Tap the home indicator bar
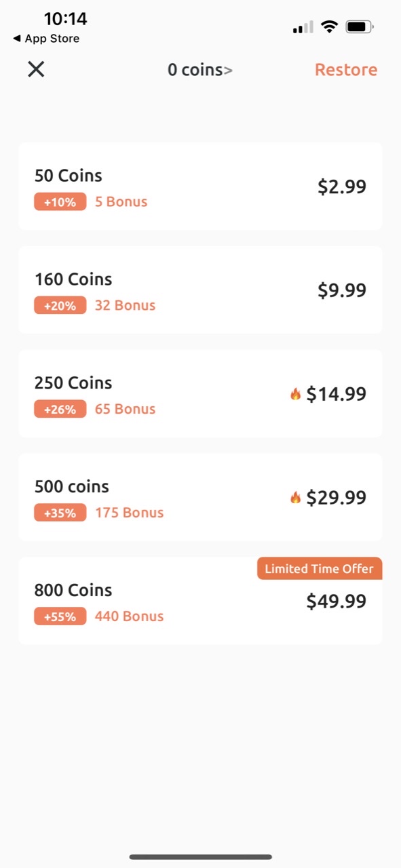Screen dimensions: 401x868 (201, 857)
